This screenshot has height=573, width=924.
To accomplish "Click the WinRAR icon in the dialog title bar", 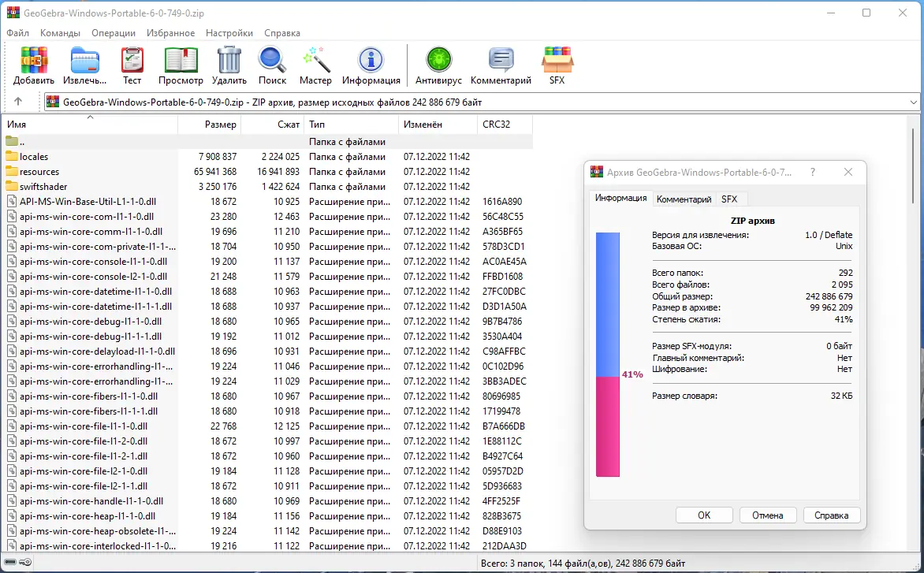I will 597,172.
